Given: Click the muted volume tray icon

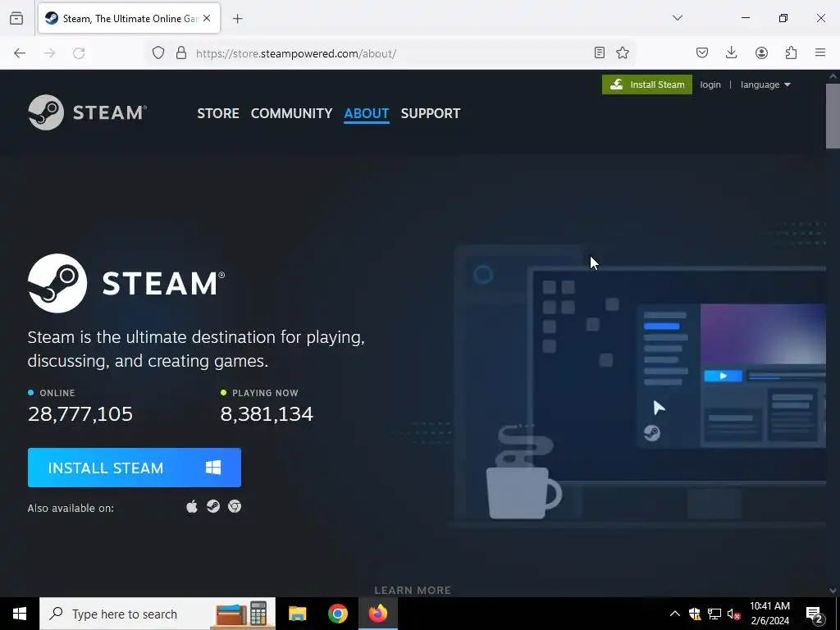Looking at the screenshot, I should (x=733, y=614).
